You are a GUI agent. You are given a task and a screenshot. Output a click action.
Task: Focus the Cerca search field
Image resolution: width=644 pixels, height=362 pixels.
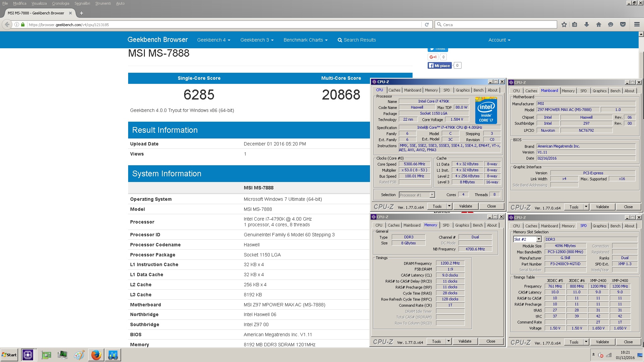(x=496, y=24)
